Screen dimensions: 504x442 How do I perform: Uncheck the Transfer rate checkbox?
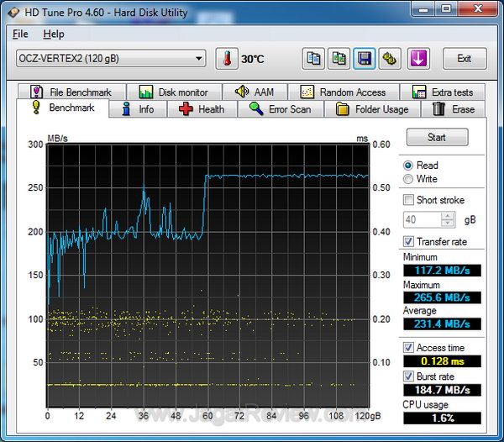coord(408,241)
